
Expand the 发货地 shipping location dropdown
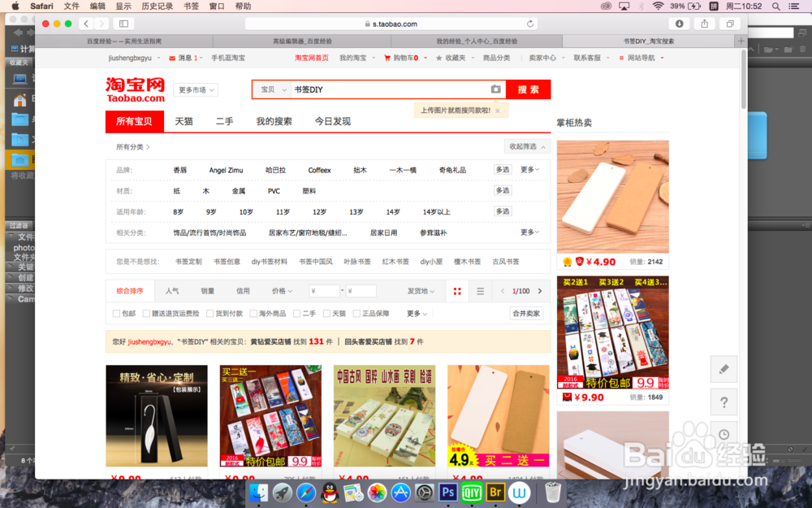(420, 290)
